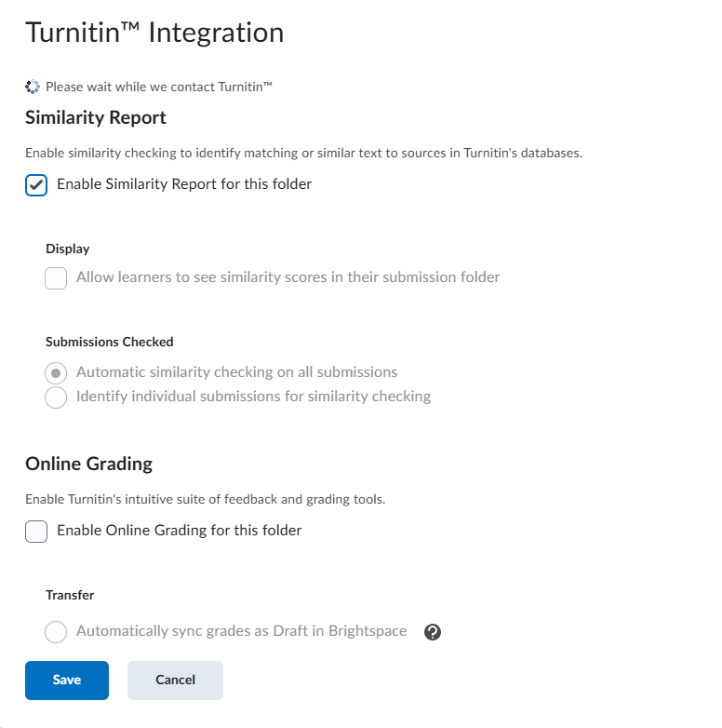Click the Cancel button
The image size is (722, 728).
[176, 681]
